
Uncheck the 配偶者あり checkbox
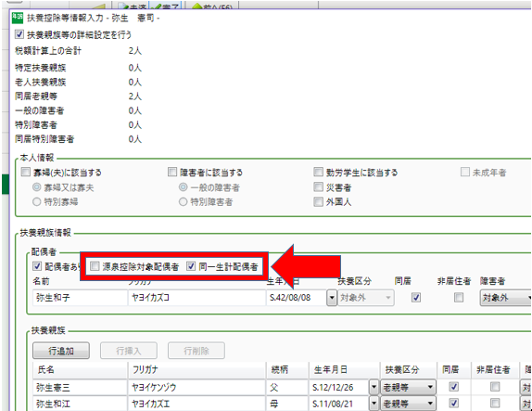pyautogui.click(x=37, y=266)
